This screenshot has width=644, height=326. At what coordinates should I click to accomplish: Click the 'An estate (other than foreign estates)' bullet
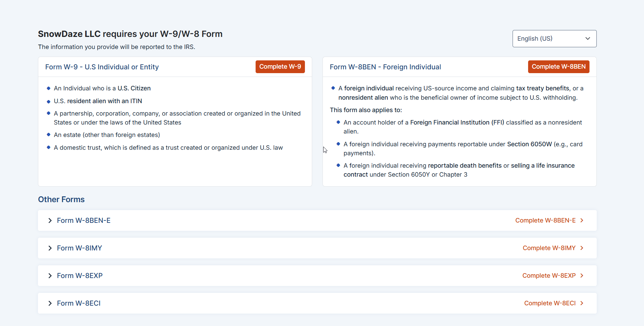[x=107, y=135]
